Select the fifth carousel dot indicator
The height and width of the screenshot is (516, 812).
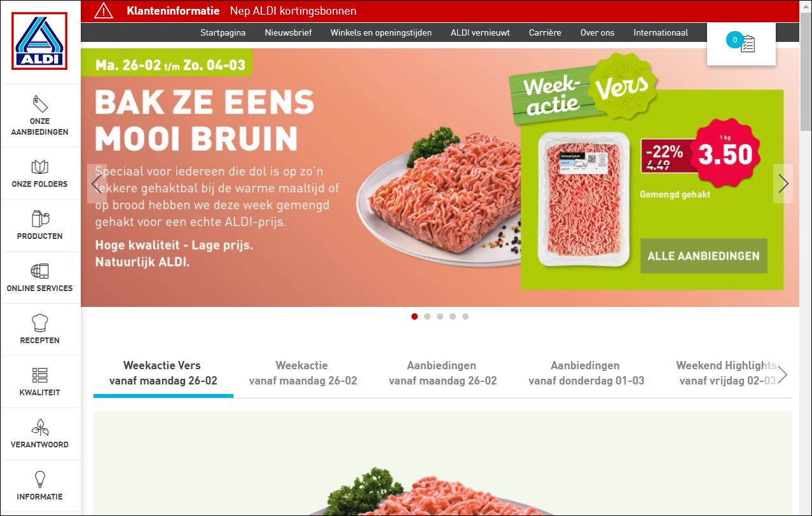tap(465, 316)
